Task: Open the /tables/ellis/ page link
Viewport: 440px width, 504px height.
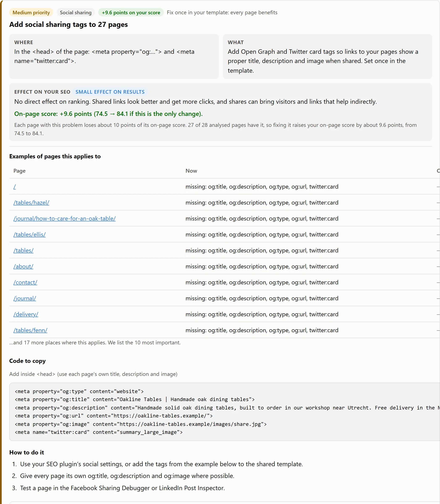Action: click(x=29, y=235)
